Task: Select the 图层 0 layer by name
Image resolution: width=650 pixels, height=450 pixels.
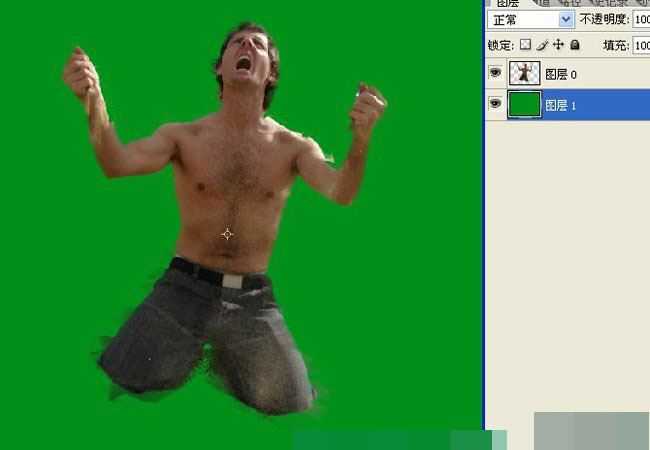Action: pos(561,75)
